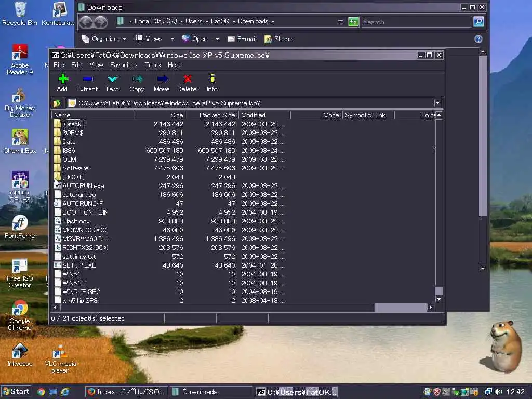Click the Add button in 7-Zip toolbar
Screen dimensions: 532x399
62,83
